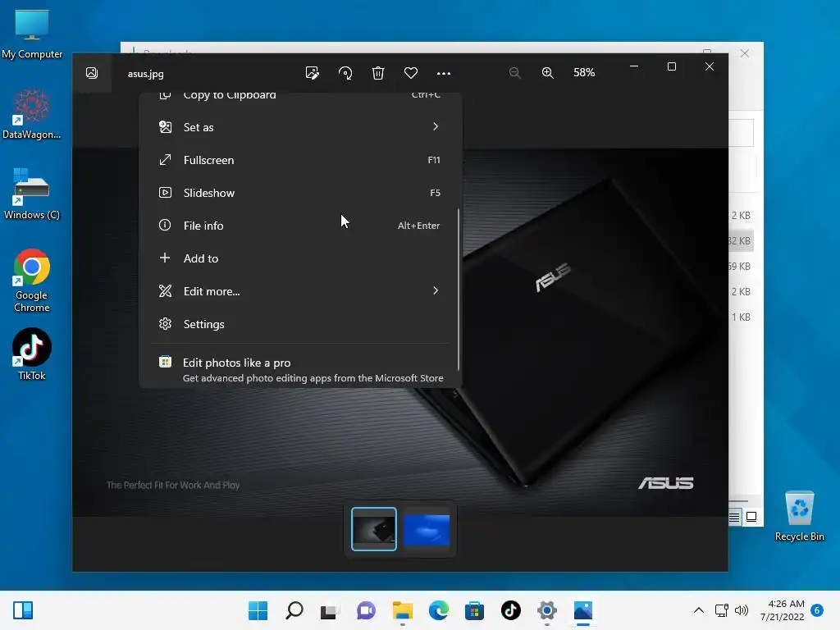
Task: Open My Computer desktop icon
Action: 32,34
